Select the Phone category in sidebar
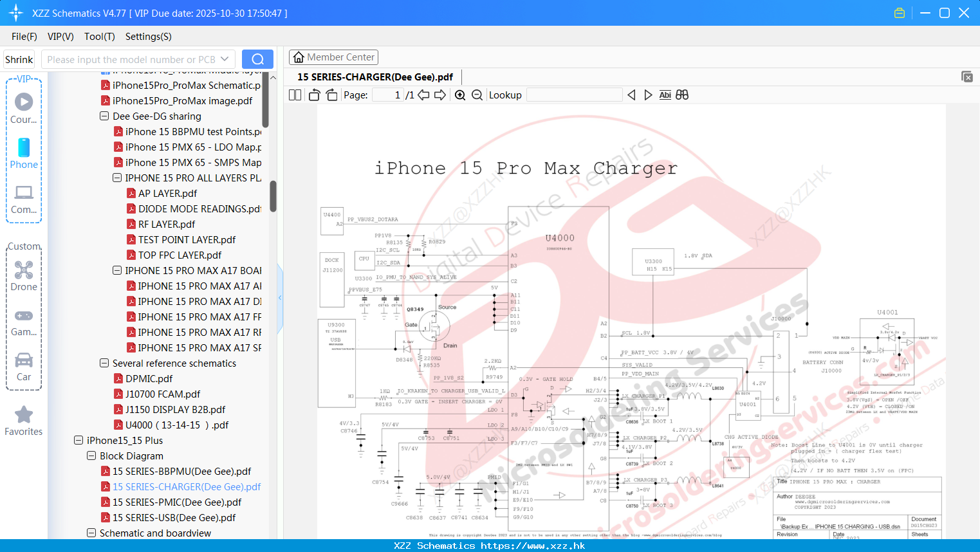This screenshot has width=980, height=552. 24,153
